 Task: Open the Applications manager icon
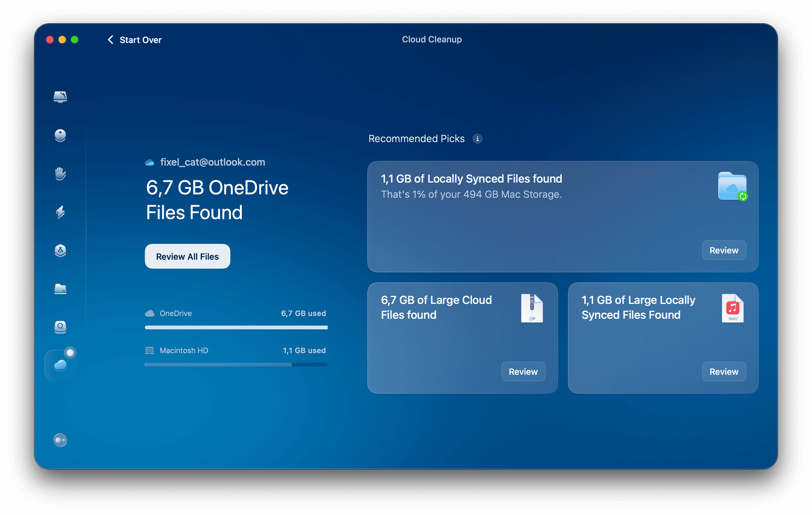[60, 251]
